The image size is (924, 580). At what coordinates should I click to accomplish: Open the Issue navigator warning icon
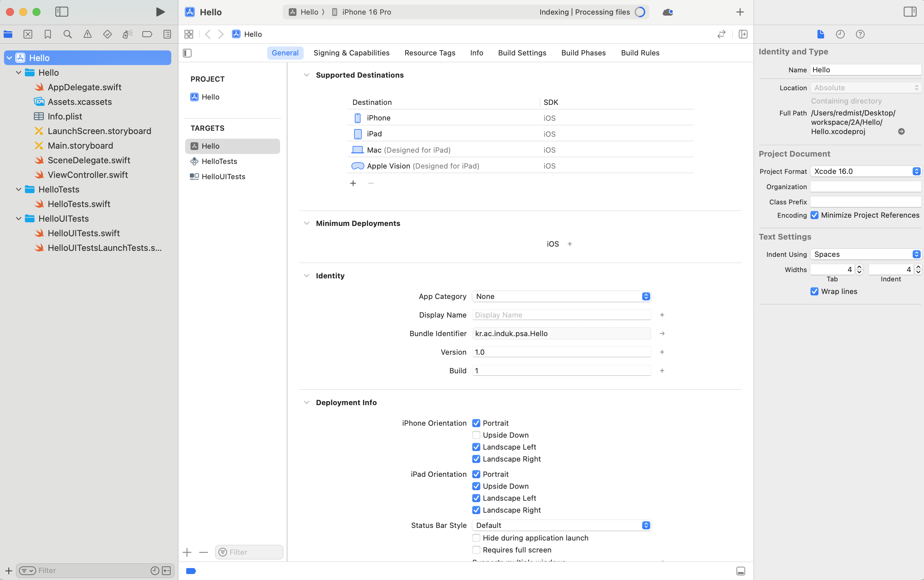point(88,34)
